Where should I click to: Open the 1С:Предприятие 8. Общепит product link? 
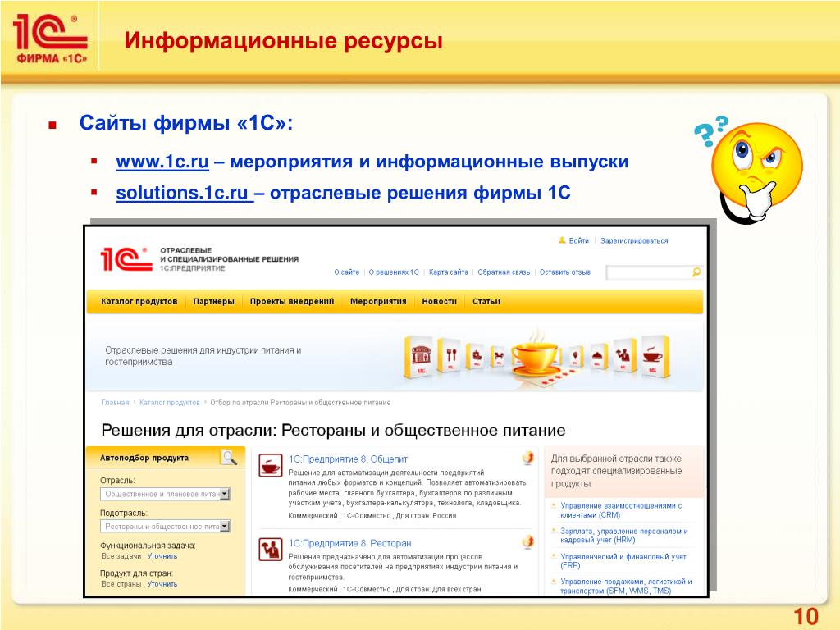(348, 459)
